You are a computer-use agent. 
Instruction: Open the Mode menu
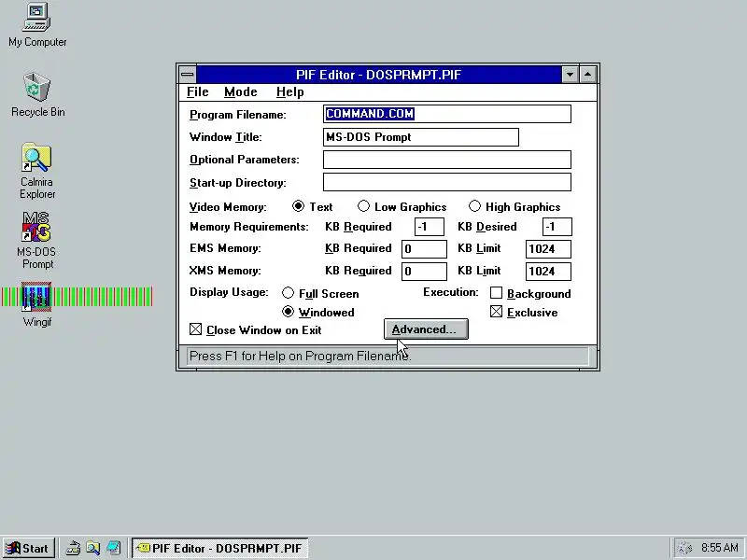click(241, 91)
